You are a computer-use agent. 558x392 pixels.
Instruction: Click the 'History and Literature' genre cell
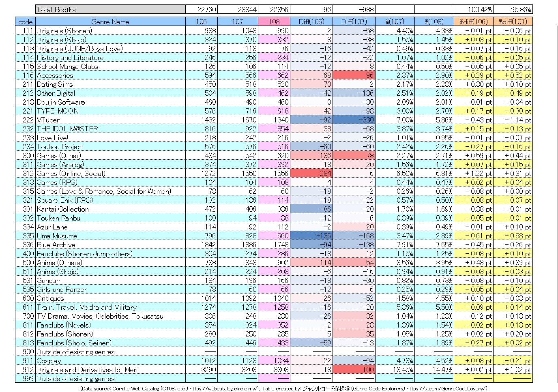pyautogui.click(x=110, y=58)
